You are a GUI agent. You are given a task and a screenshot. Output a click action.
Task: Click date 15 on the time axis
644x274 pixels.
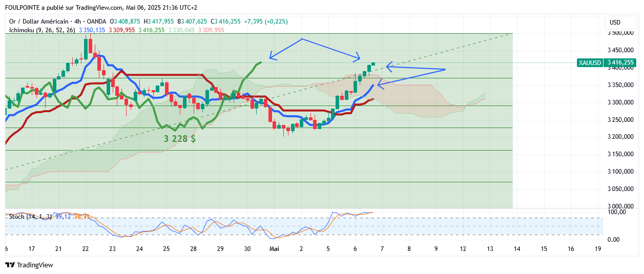(x=544, y=249)
